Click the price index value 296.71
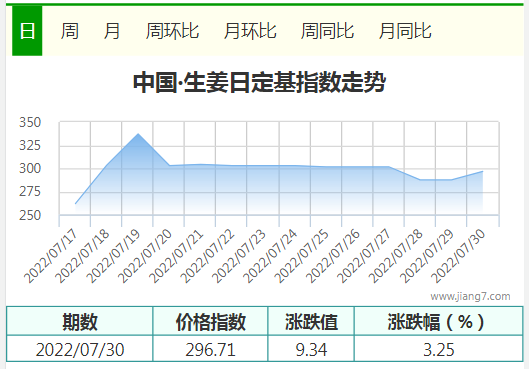Viewport: 529px width, 369px height. click(211, 349)
